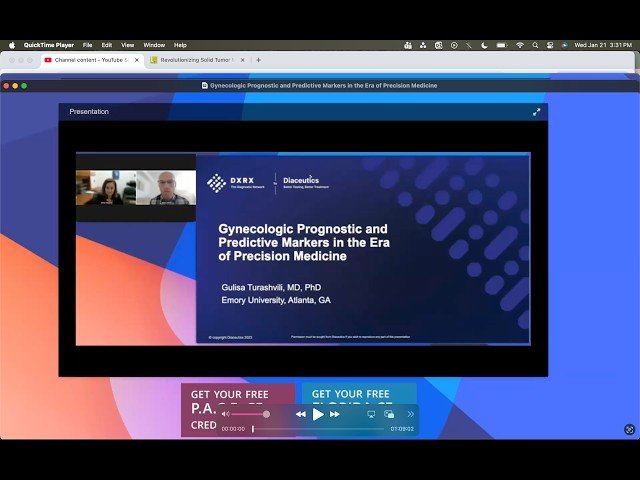Toggle the Focus moon icon
The image size is (640, 480).
pyautogui.click(x=484, y=45)
